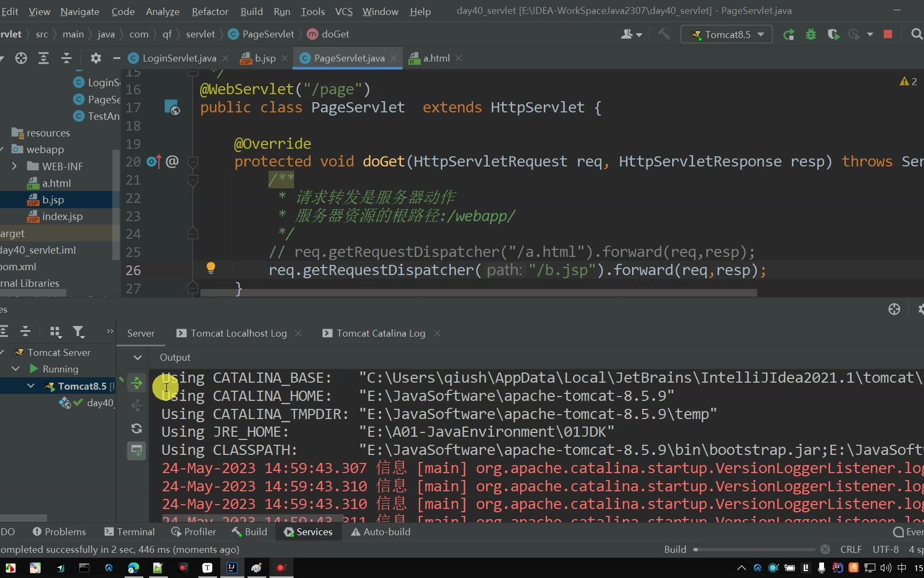
Task: Run with Coverage shield icon
Action: point(833,35)
